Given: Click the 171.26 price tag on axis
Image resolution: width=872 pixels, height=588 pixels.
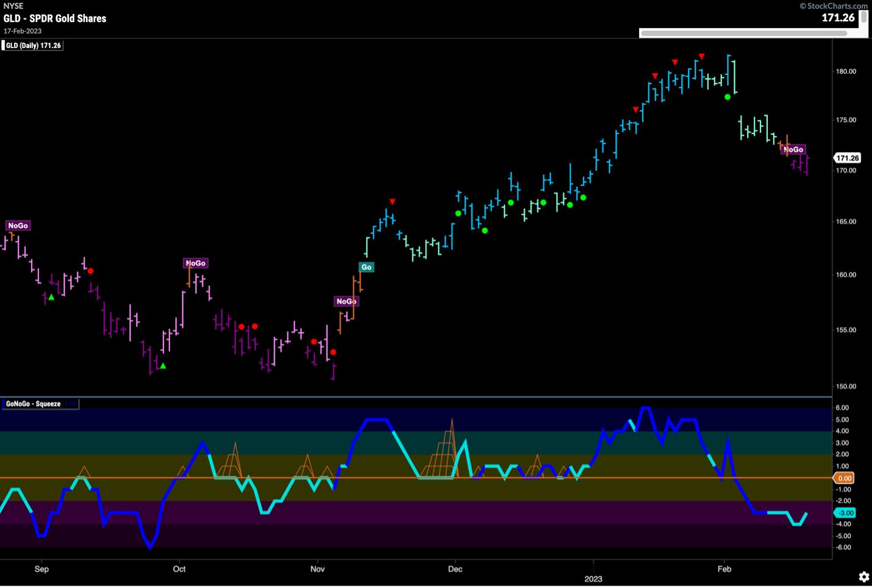Looking at the screenshot, I should 847,158.
